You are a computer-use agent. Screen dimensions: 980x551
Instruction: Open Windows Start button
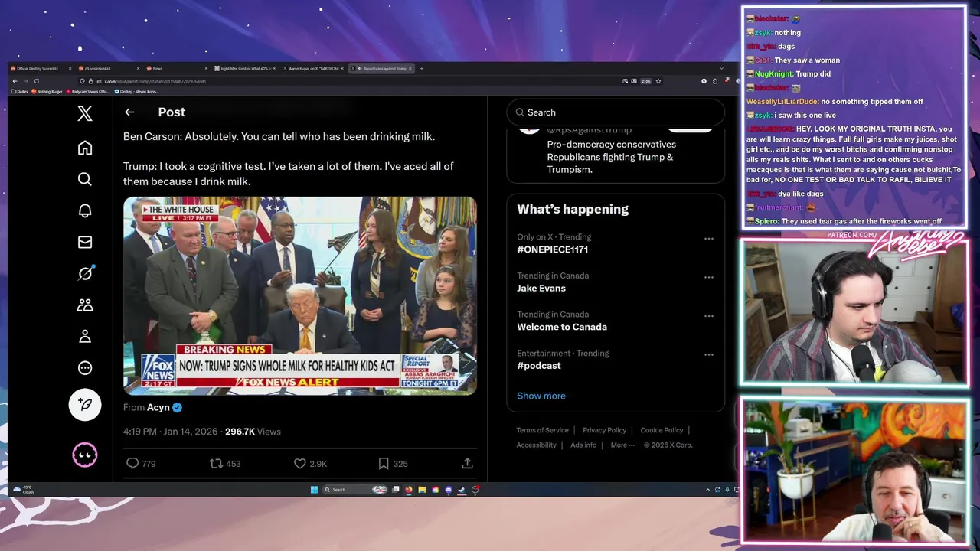click(314, 490)
